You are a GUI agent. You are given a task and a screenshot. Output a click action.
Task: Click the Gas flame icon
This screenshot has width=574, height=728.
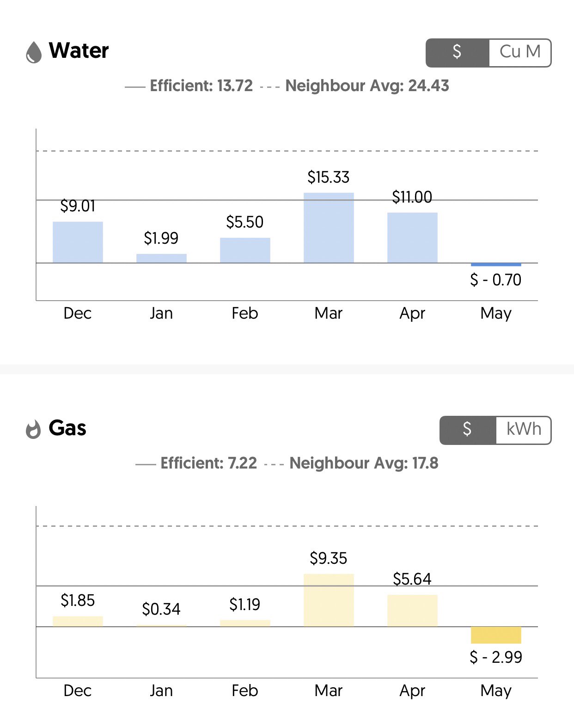pos(33,429)
